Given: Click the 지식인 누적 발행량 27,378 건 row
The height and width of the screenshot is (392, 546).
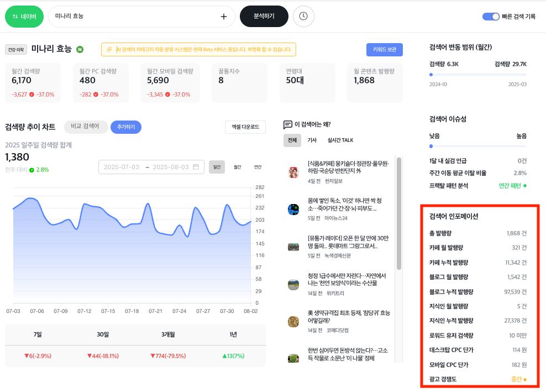Looking at the screenshot, I should pyautogui.click(x=477, y=321).
